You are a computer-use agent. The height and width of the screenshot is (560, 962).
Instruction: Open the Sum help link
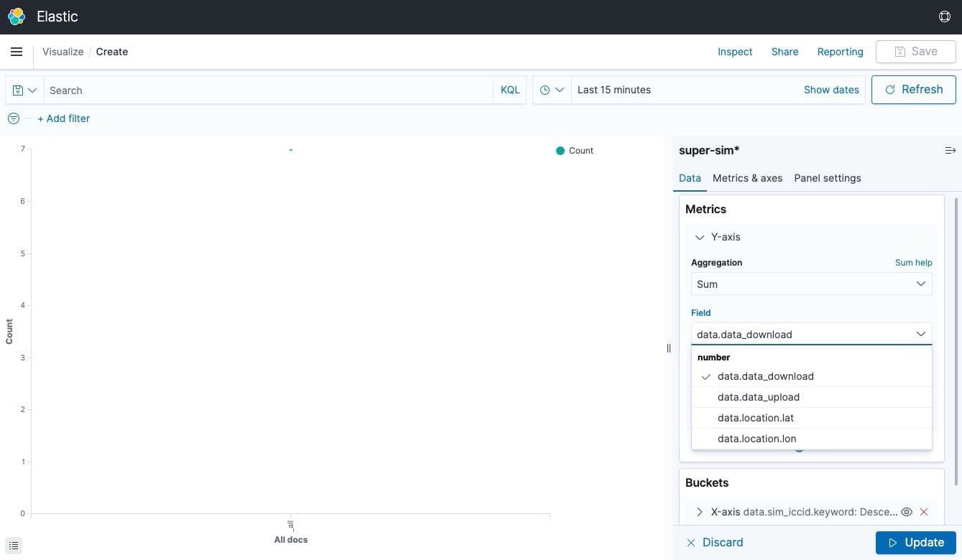click(x=913, y=263)
